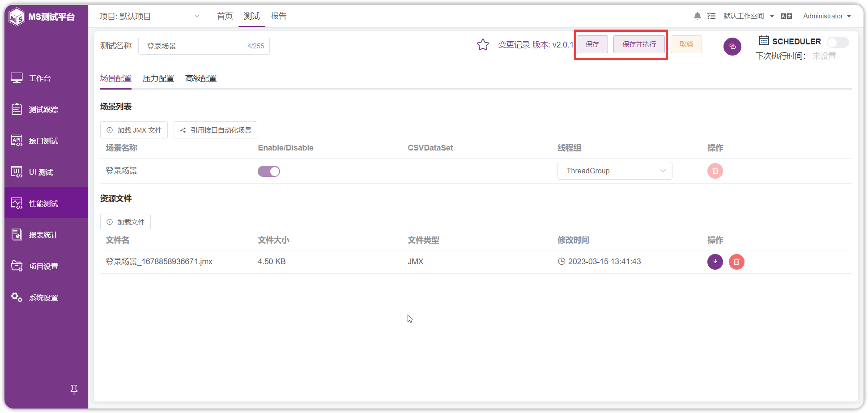Click the 未设置 next execution time

(x=824, y=56)
